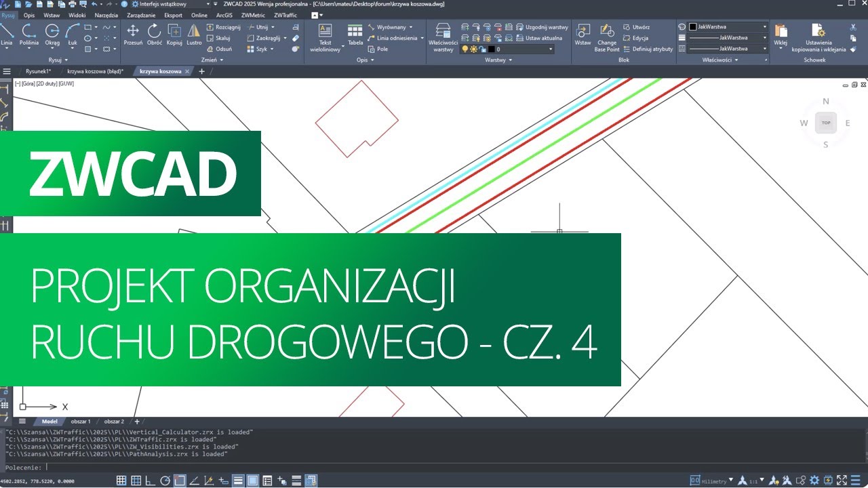Image resolution: width=868 pixels, height=488 pixels.
Task: Select the Polilinia tool
Action: tap(29, 35)
